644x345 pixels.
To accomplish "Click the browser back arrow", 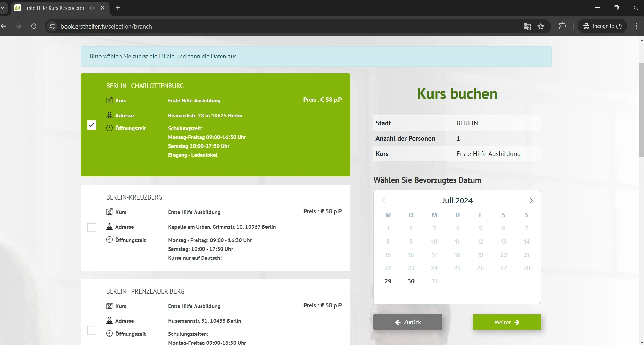I will point(3,26).
